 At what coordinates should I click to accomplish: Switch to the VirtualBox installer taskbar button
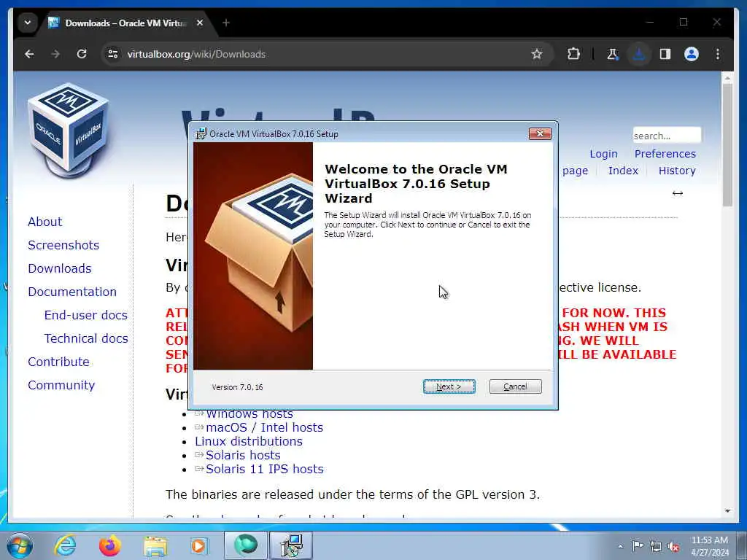tap(291, 545)
